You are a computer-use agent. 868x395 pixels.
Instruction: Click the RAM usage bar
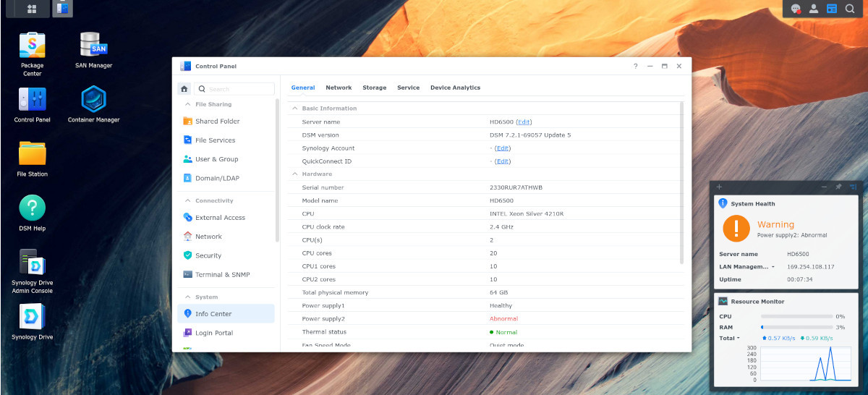[796, 328]
